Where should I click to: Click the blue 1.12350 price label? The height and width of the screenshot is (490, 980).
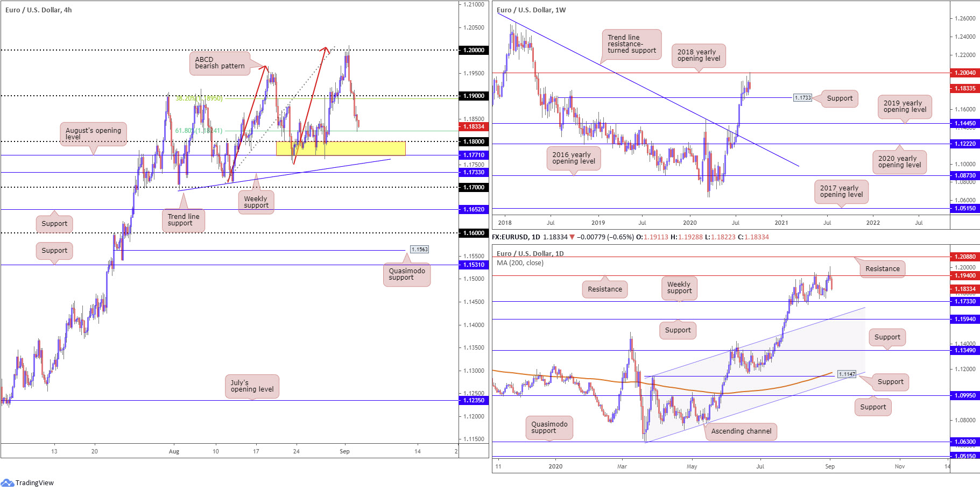pos(473,400)
